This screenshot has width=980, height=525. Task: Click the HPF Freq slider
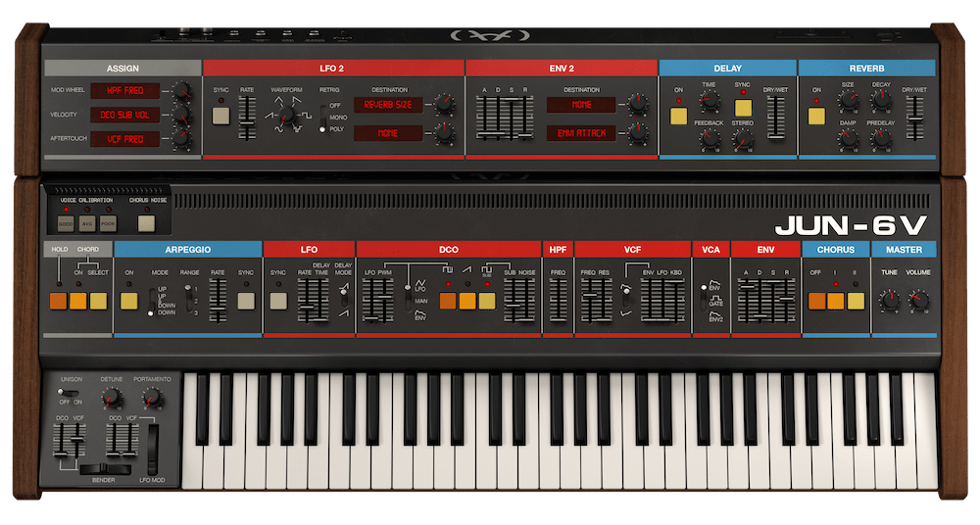[x=558, y=300]
